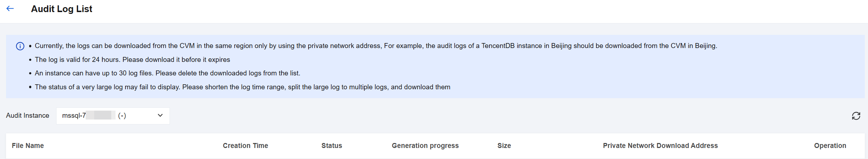Image resolution: width=868 pixels, height=159 pixels.
Task: Select the mssql-7 instance name text
Action: coord(74,116)
